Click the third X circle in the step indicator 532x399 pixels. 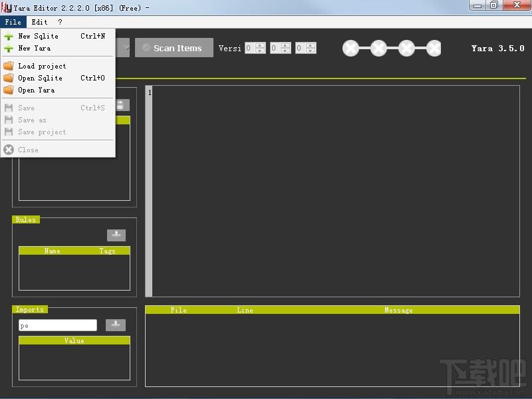coord(406,48)
